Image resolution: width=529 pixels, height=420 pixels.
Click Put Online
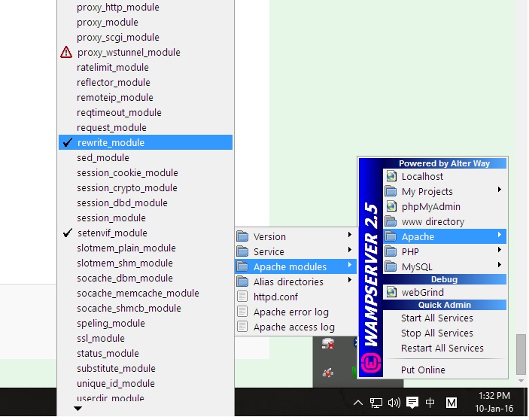point(445,370)
